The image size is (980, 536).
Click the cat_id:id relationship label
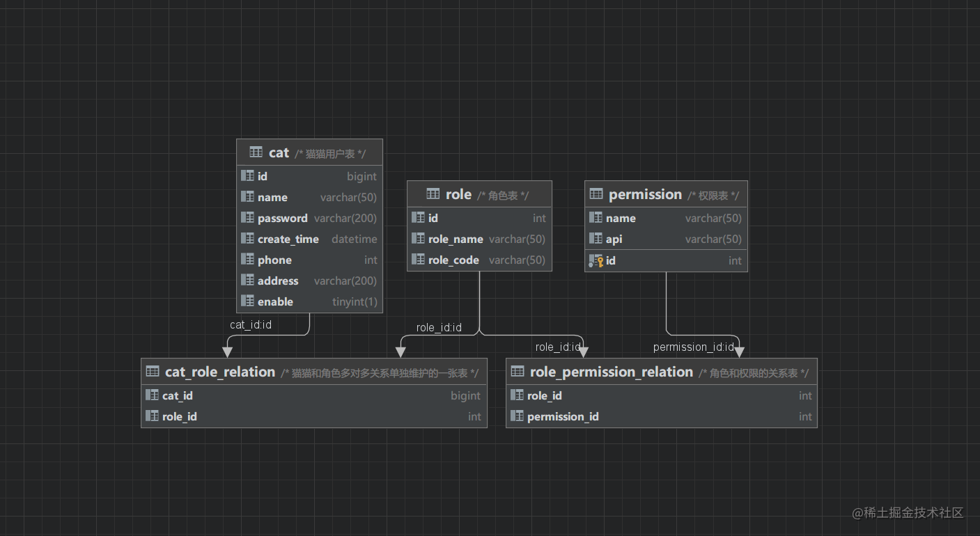coord(250,324)
